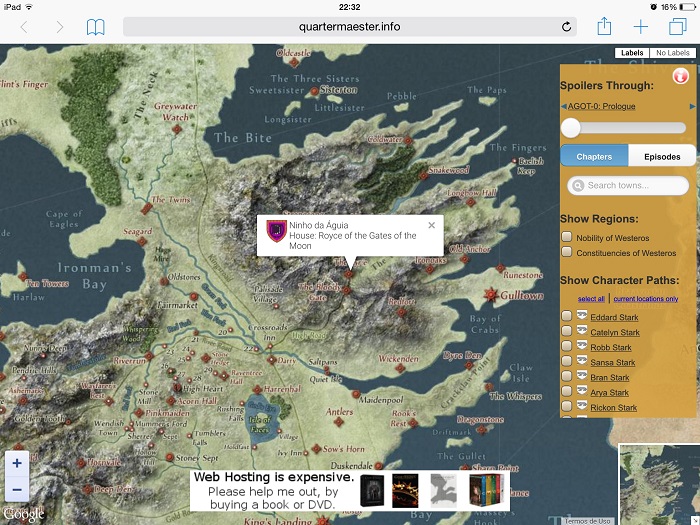700x525 pixels.
Task: Advance spoilers with right arrow
Action: pos(692,106)
